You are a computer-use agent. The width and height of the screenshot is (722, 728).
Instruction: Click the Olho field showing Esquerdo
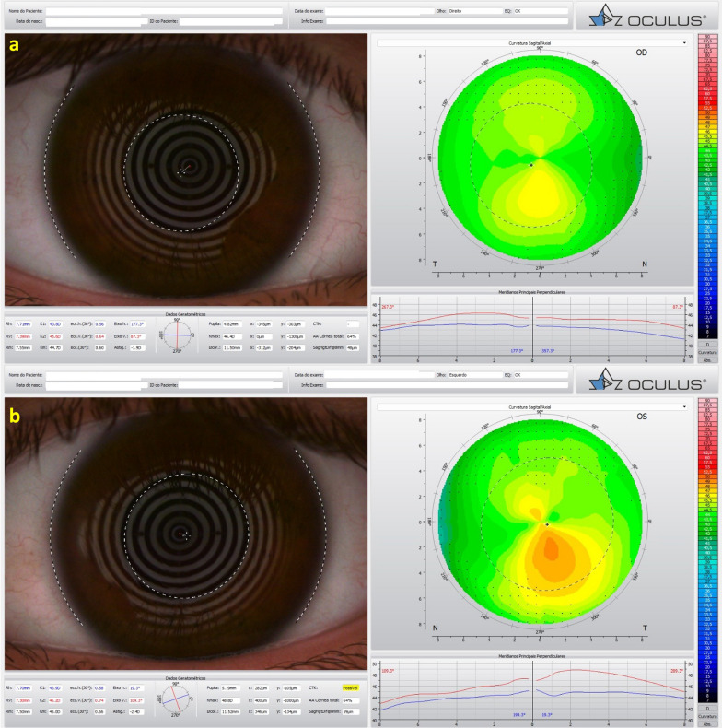(x=467, y=375)
